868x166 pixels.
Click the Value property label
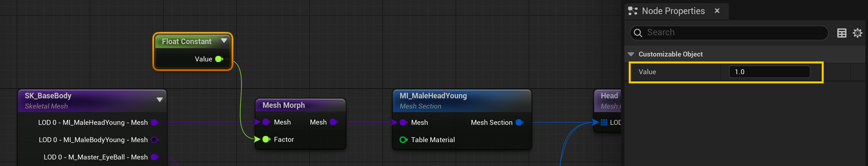(647, 72)
